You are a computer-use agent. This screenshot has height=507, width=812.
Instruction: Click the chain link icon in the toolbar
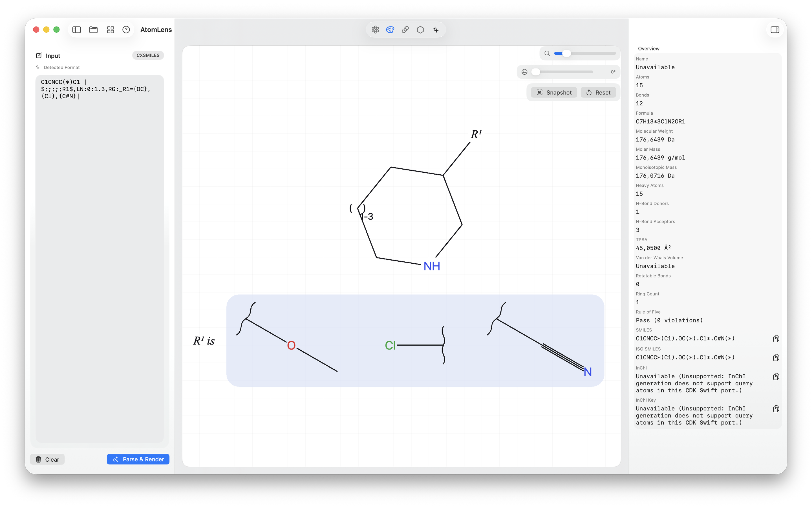coord(405,30)
